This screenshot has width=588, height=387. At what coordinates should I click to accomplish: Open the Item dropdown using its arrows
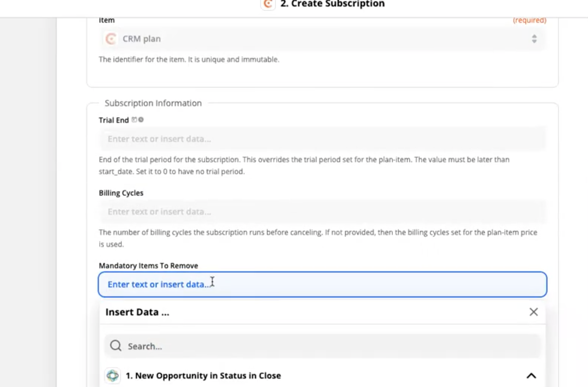click(x=534, y=39)
